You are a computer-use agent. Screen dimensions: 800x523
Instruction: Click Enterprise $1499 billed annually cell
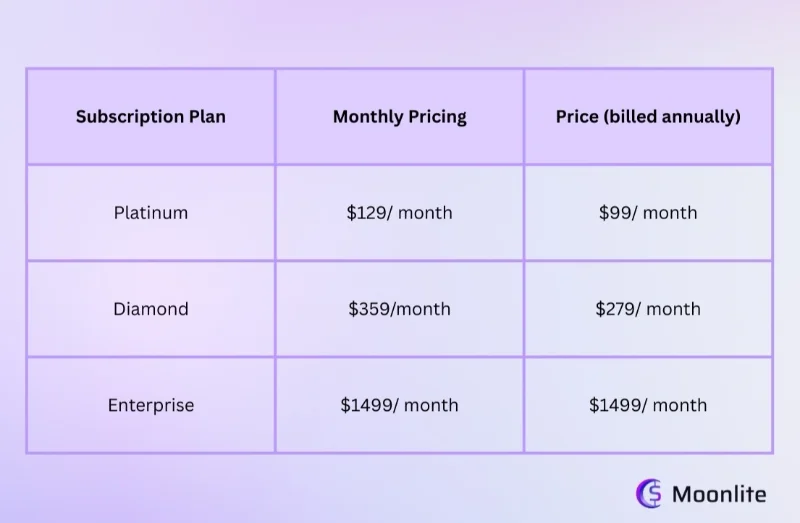(648, 405)
